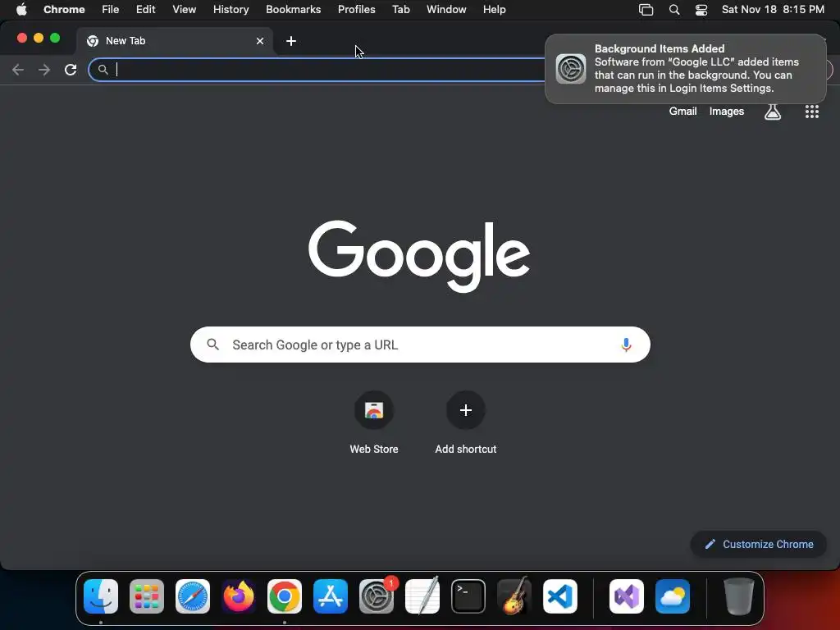Open Finder from the Dock
The height and width of the screenshot is (630, 840).
tap(101, 596)
